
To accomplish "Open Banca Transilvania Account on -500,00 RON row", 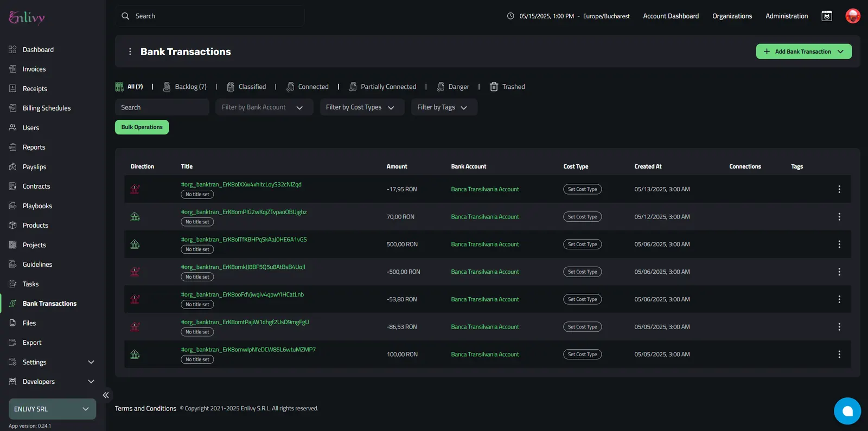I will (x=484, y=272).
